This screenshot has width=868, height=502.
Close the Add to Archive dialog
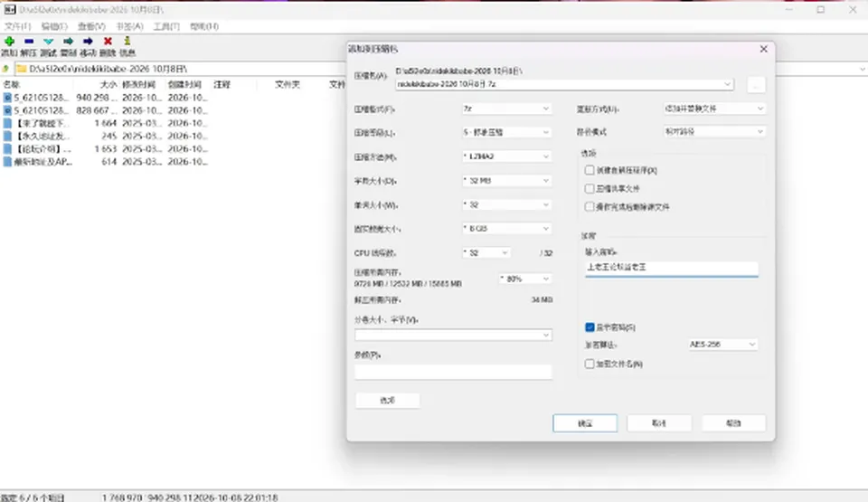point(764,49)
